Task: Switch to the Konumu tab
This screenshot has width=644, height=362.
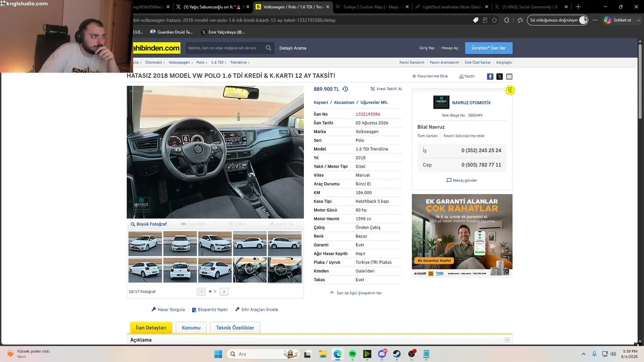Action: pos(191,328)
